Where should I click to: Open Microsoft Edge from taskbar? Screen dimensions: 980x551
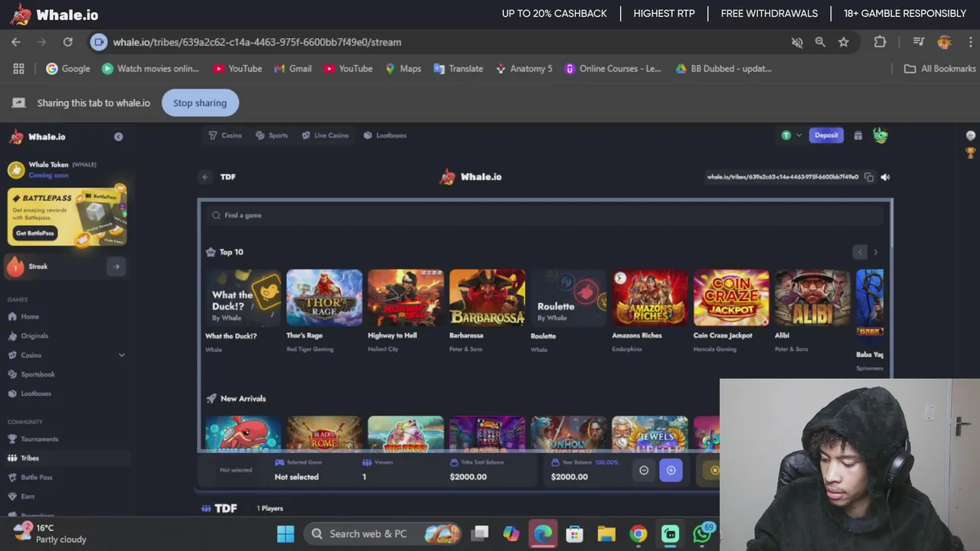[x=543, y=533]
